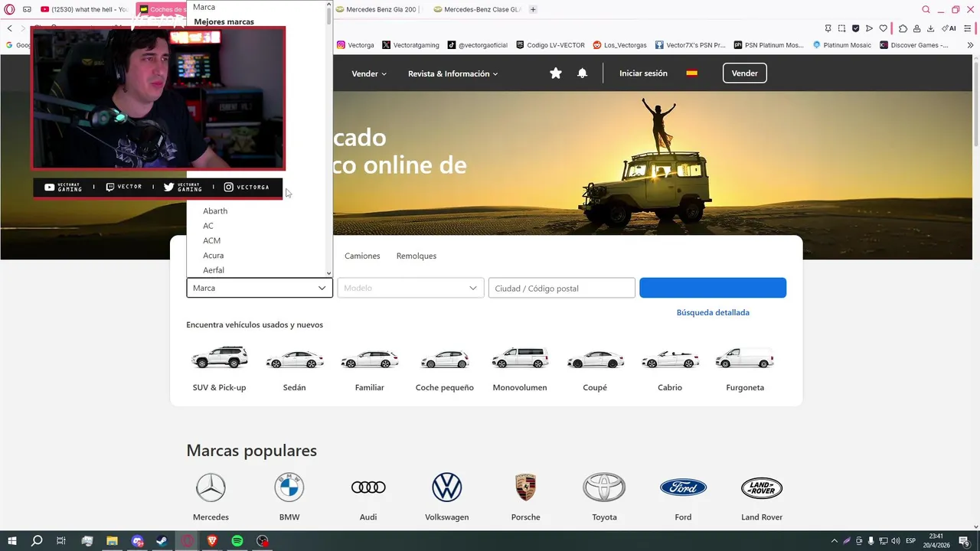Click the Ciudad / Código postal field
Viewport: 980px width, 551px height.
(x=562, y=288)
